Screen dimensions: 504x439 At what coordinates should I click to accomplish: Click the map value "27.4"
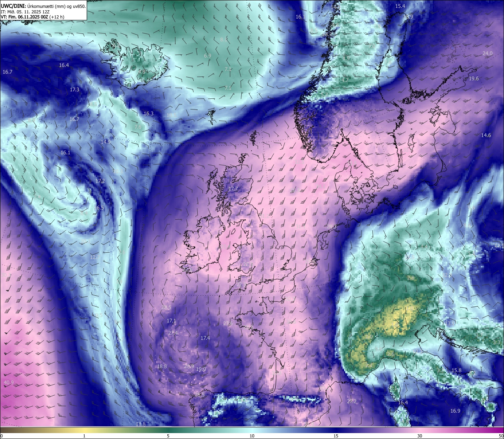pos(173,333)
